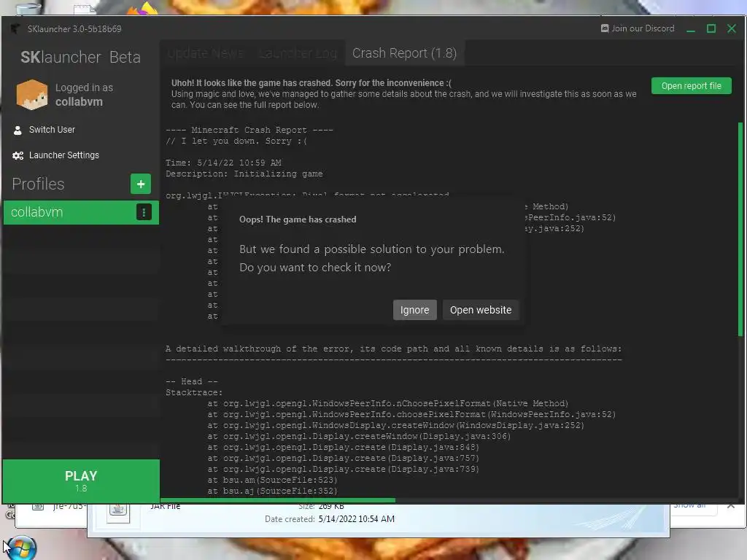
Task: Click 'Oops! The game has crashed' dialog title
Action: [298, 219]
